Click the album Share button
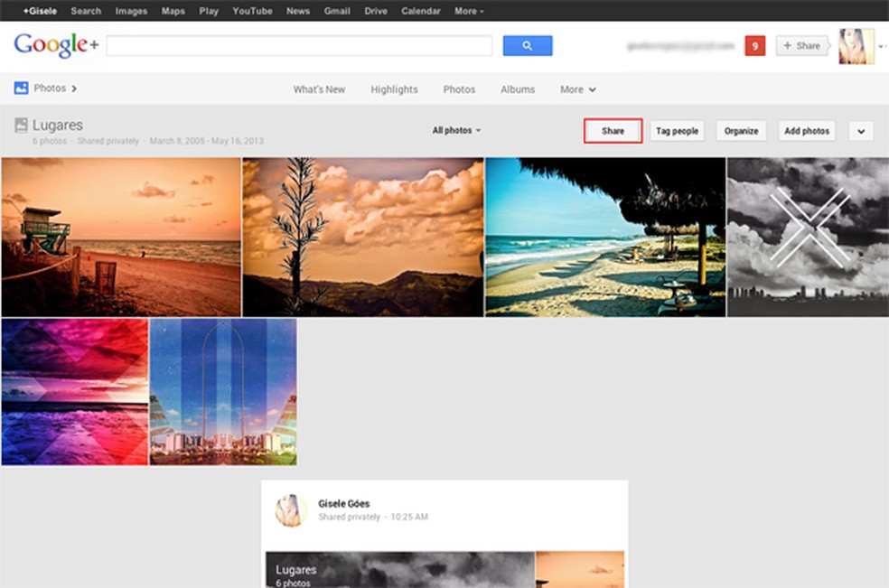This screenshot has width=889, height=588. coord(613,131)
